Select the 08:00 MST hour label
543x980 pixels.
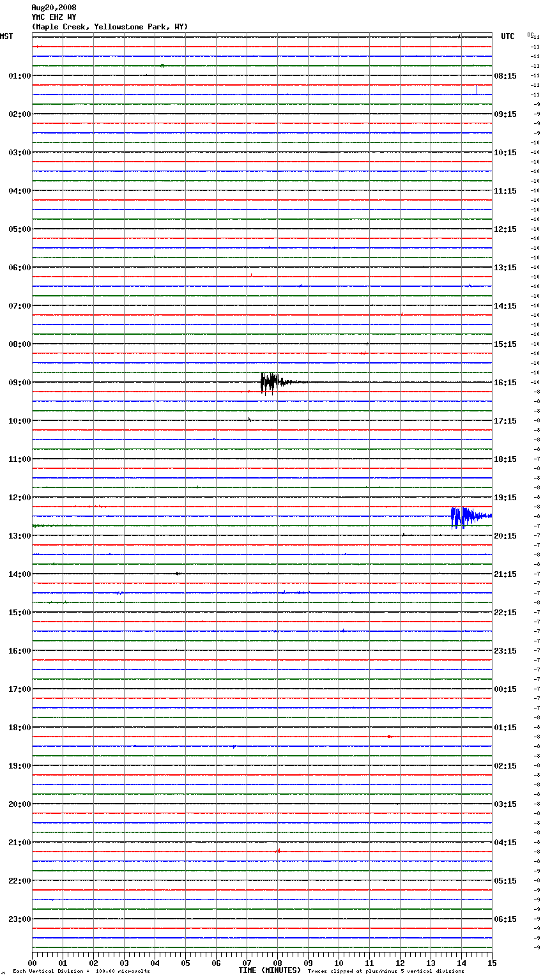coord(19,344)
